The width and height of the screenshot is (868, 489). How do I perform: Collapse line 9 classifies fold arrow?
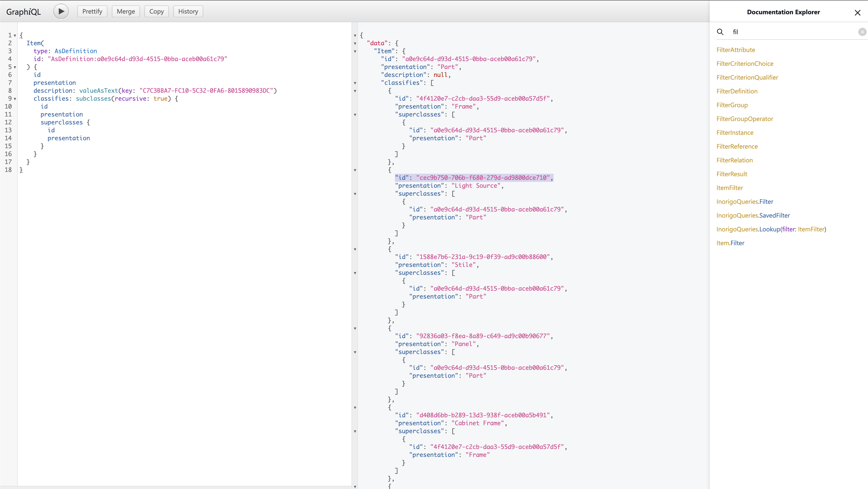(15, 99)
